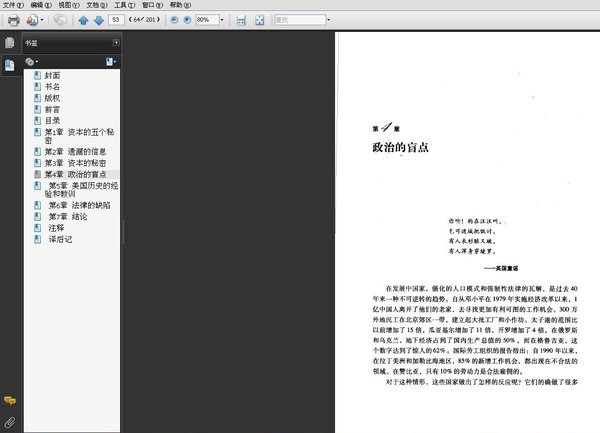Jump to the 目录 bookmark

pos(52,119)
